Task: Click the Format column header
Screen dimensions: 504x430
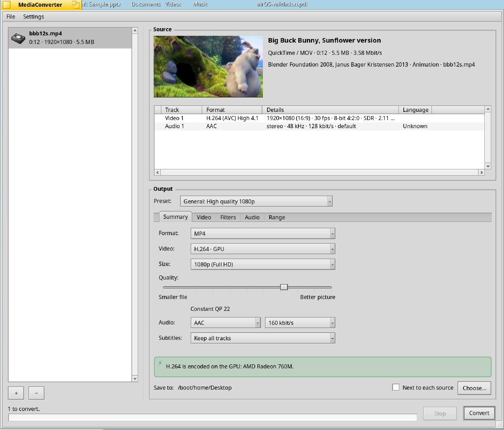Action: pos(232,110)
